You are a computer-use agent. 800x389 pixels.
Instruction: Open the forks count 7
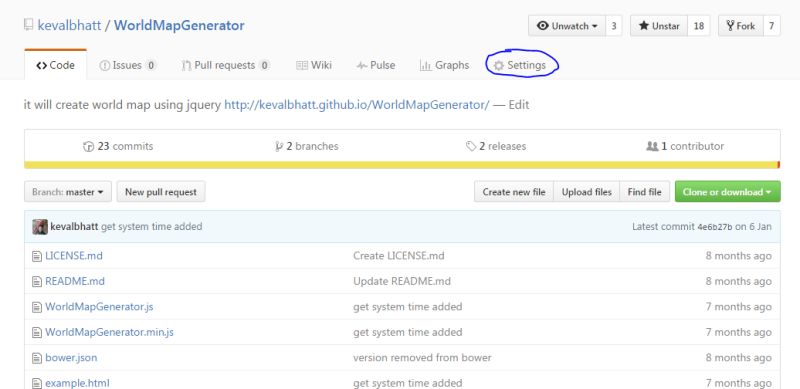pos(771,26)
